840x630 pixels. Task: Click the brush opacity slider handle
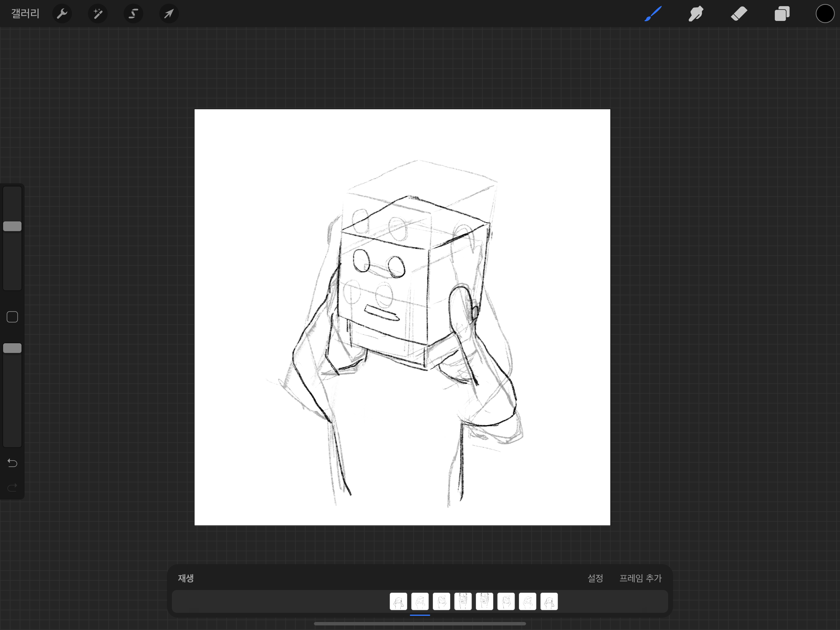click(12, 348)
